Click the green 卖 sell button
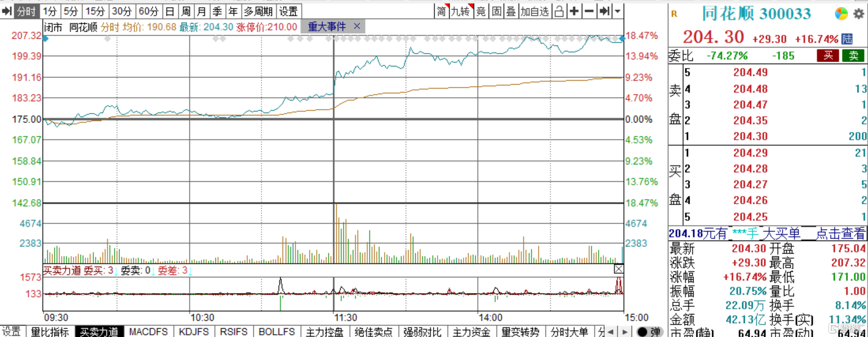This screenshot has height=337, width=868. (853, 56)
